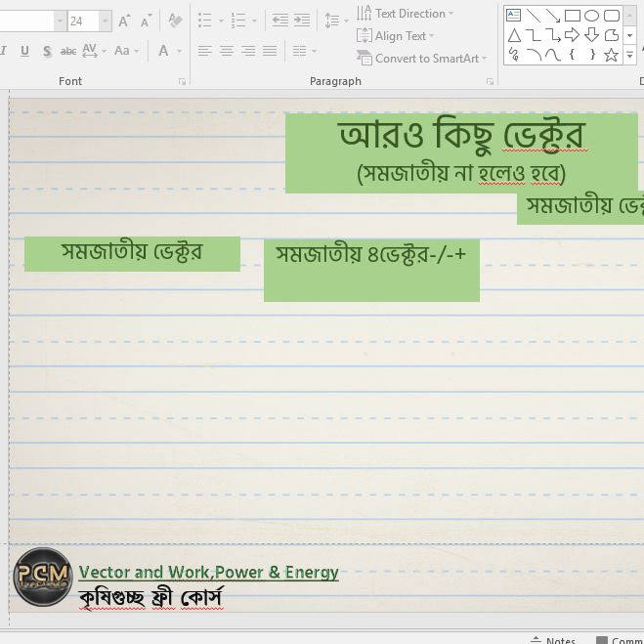Image resolution: width=644 pixels, height=644 pixels.
Task: Toggle text shadow formatting
Action: click(x=46, y=51)
